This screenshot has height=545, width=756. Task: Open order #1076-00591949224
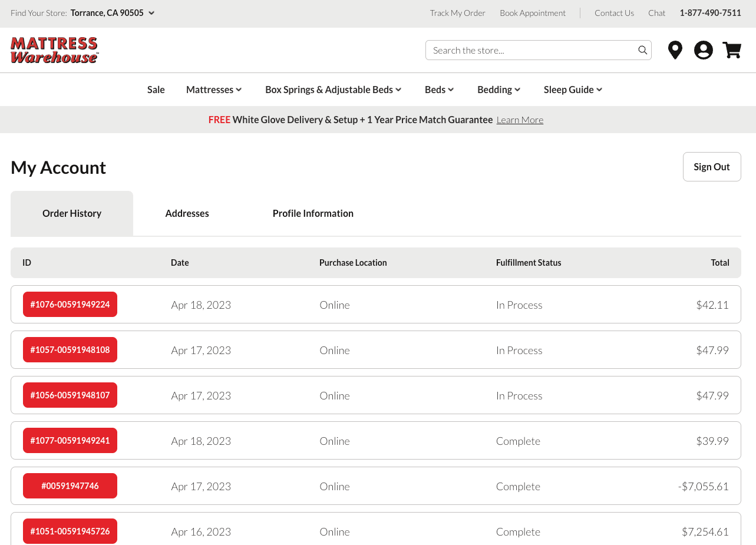coord(70,305)
